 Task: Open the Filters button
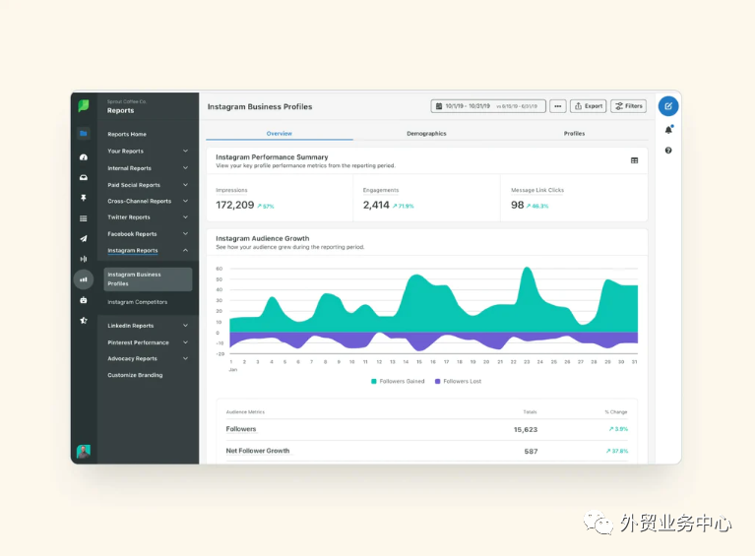click(x=629, y=106)
